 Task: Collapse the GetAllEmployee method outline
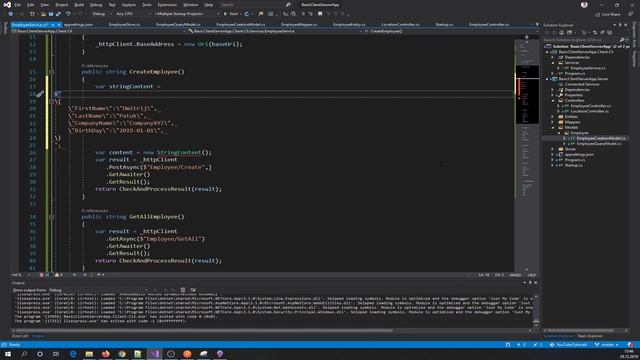coord(51,217)
